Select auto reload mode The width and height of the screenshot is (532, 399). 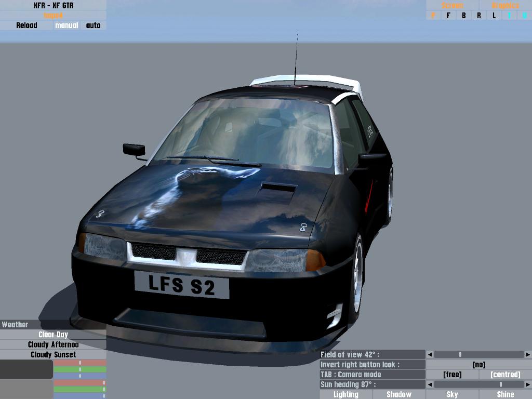click(94, 25)
